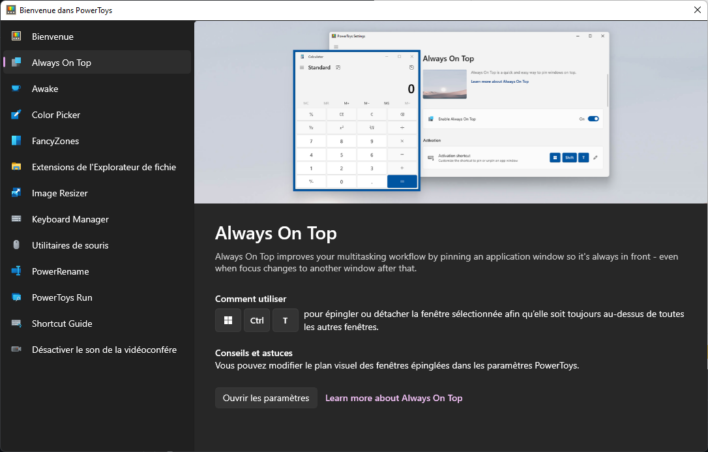This screenshot has width=708, height=452.
Task: Click the FancyZones icon in sidebar
Action: click(16, 141)
